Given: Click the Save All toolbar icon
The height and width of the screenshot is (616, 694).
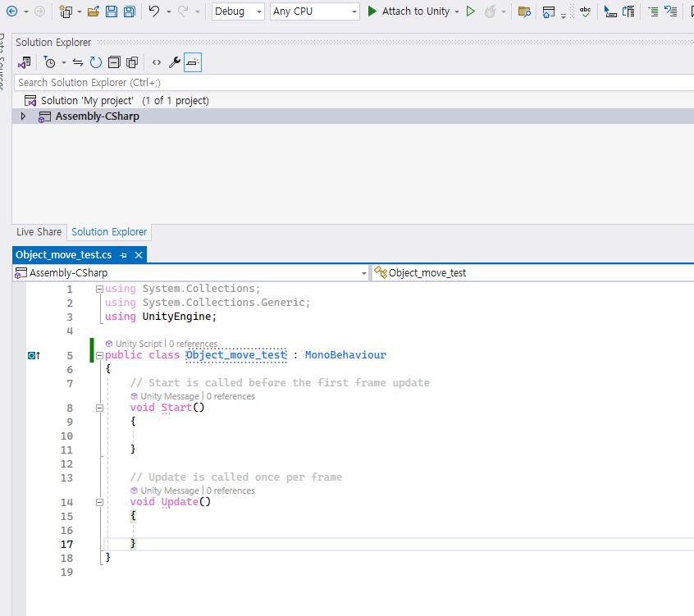Looking at the screenshot, I should click(x=130, y=11).
